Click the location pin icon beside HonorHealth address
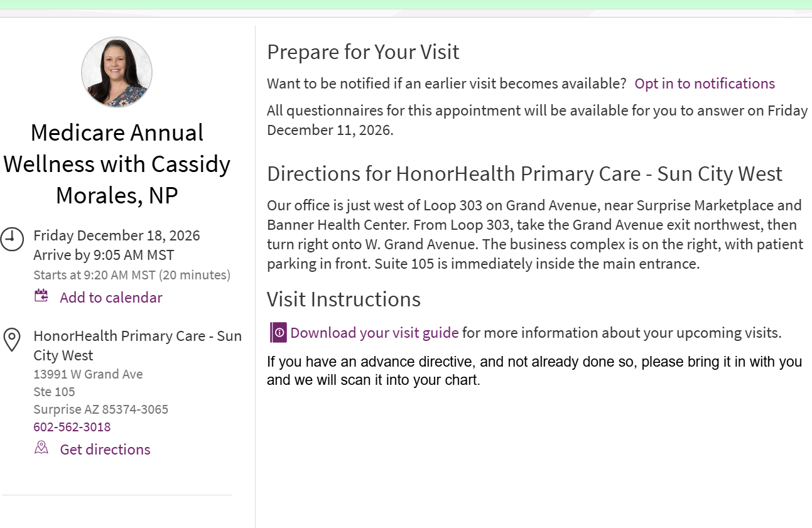812x528 pixels. pyautogui.click(x=12, y=340)
